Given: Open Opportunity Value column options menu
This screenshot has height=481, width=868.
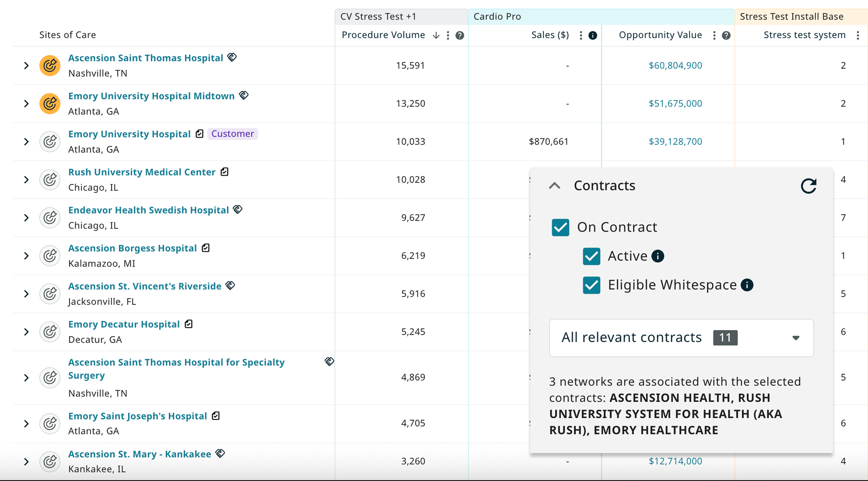Looking at the screenshot, I should coord(714,35).
